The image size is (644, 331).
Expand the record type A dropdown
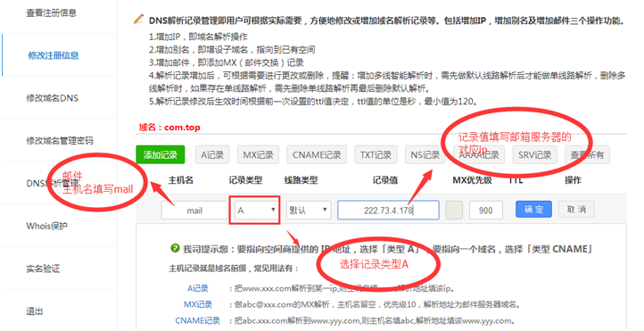255,211
